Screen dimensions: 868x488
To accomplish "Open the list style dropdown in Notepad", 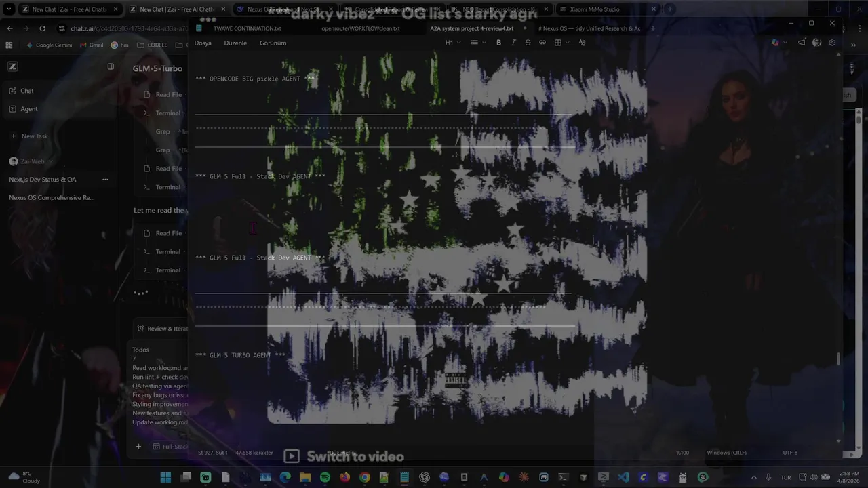I will (478, 43).
